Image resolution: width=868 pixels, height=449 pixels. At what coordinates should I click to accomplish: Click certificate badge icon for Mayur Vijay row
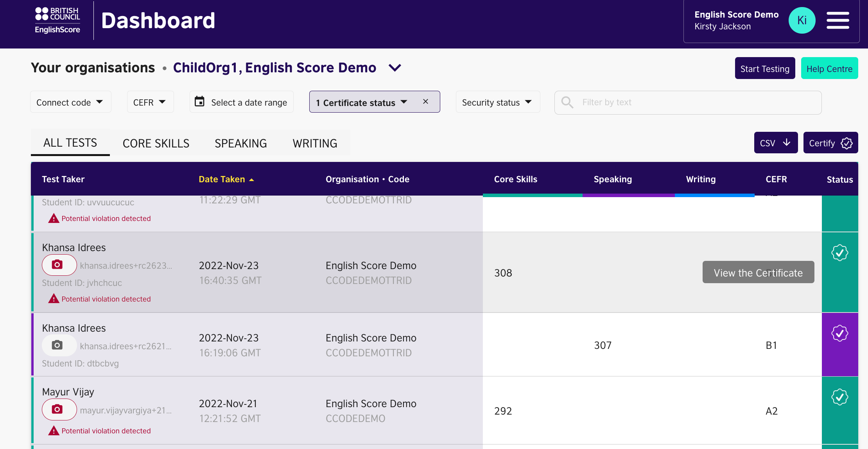pyautogui.click(x=839, y=397)
